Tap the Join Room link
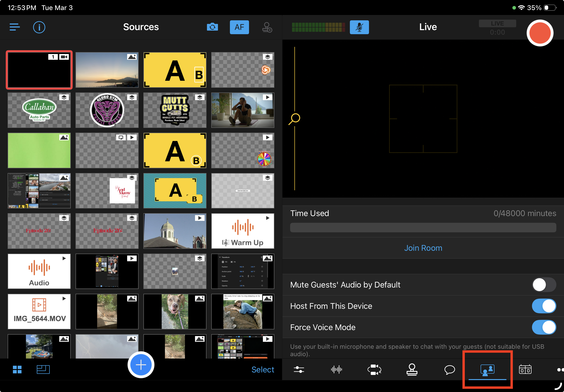This screenshot has width=564, height=392. [423, 248]
